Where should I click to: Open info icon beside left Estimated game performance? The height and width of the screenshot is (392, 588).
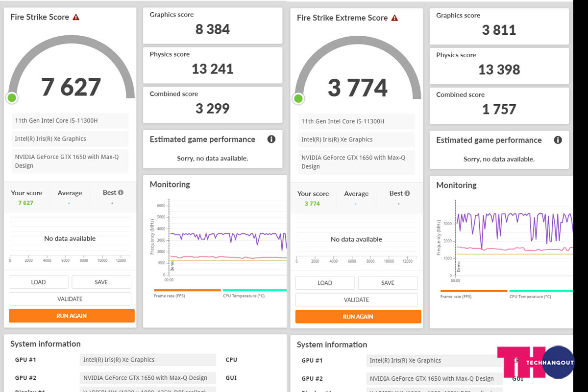point(271,139)
